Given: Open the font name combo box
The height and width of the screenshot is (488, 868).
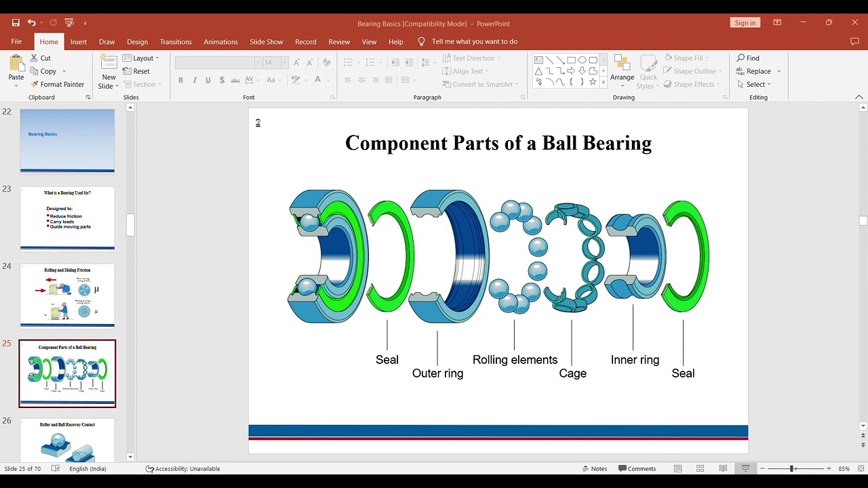Looking at the screenshot, I should click(x=218, y=62).
